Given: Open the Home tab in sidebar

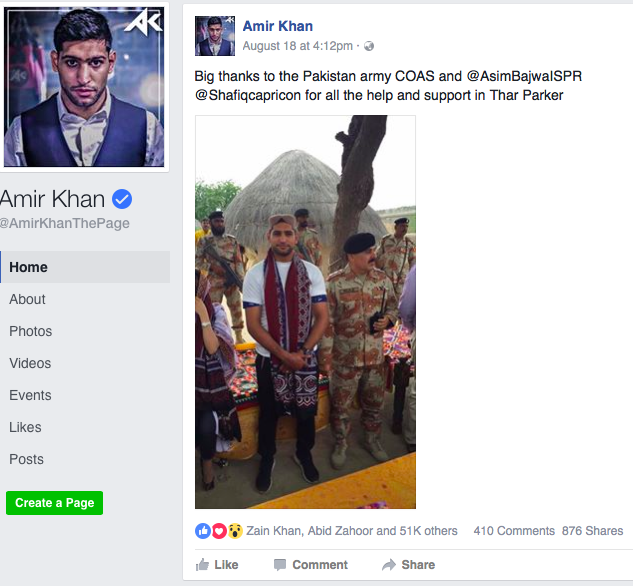Looking at the screenshot, I should (29, 267).
